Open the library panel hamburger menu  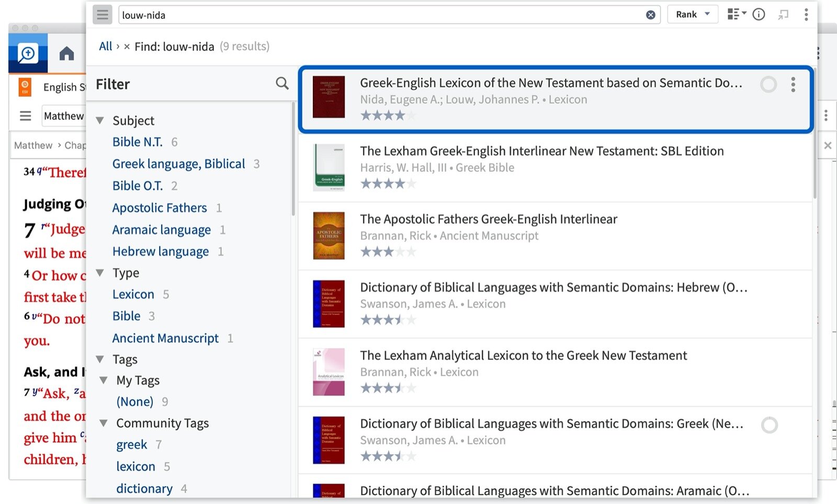[103, 15]
